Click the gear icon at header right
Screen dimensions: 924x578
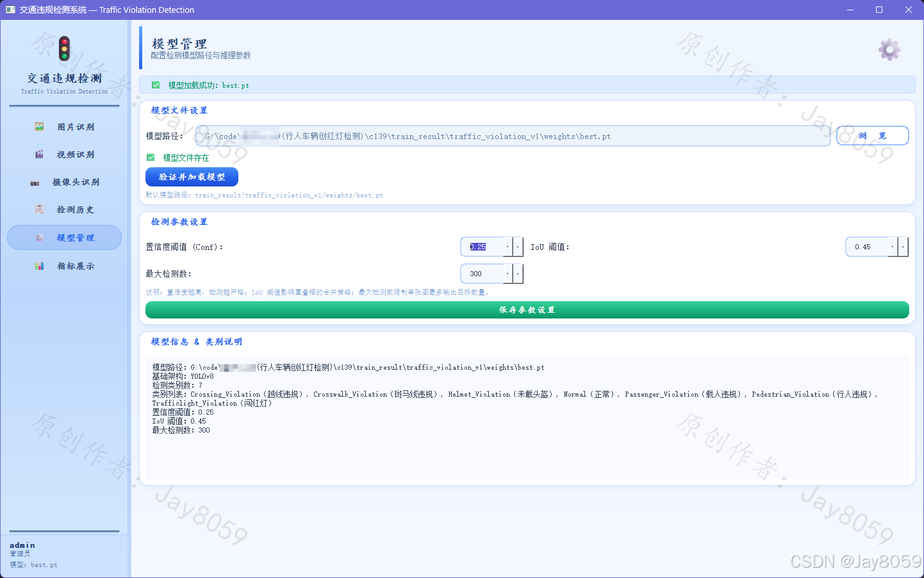click(x=889, y=49)
